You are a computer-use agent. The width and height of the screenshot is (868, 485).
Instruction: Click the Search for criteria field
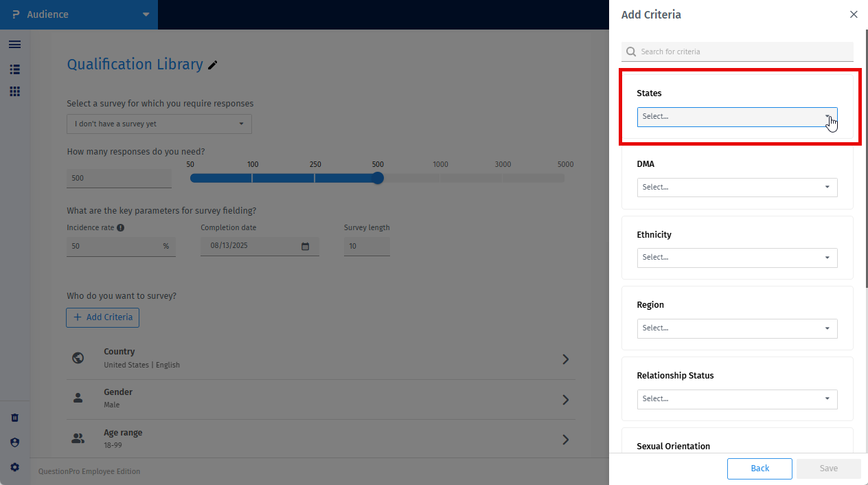738,52
